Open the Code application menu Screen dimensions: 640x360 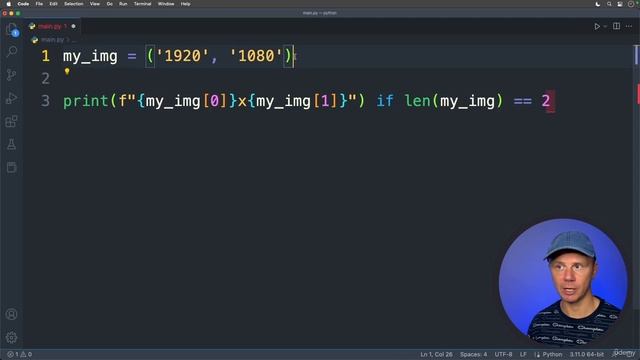[23, 4]
